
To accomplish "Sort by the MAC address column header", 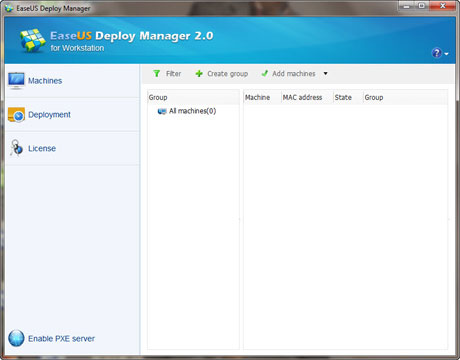I will coord(302,97).
